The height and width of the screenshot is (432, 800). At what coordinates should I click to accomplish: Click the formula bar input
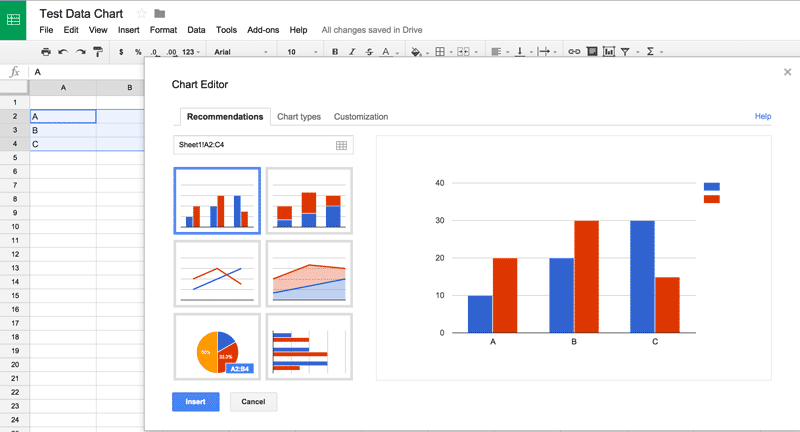87,72
